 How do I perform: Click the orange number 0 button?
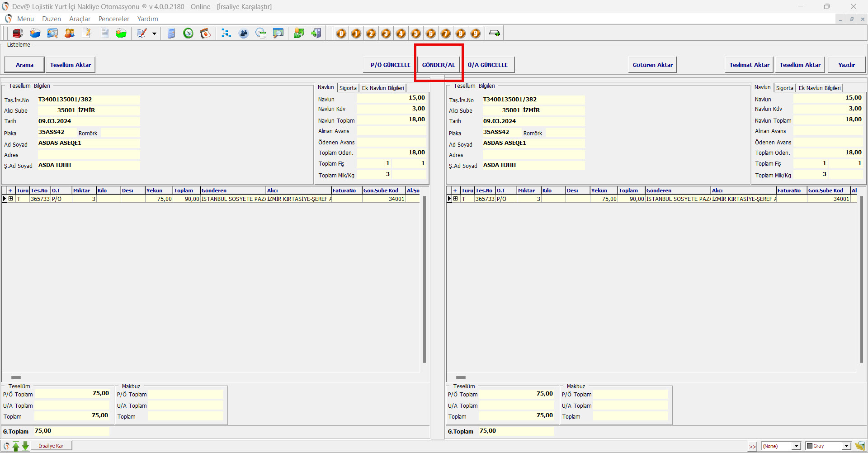point(341,33)
